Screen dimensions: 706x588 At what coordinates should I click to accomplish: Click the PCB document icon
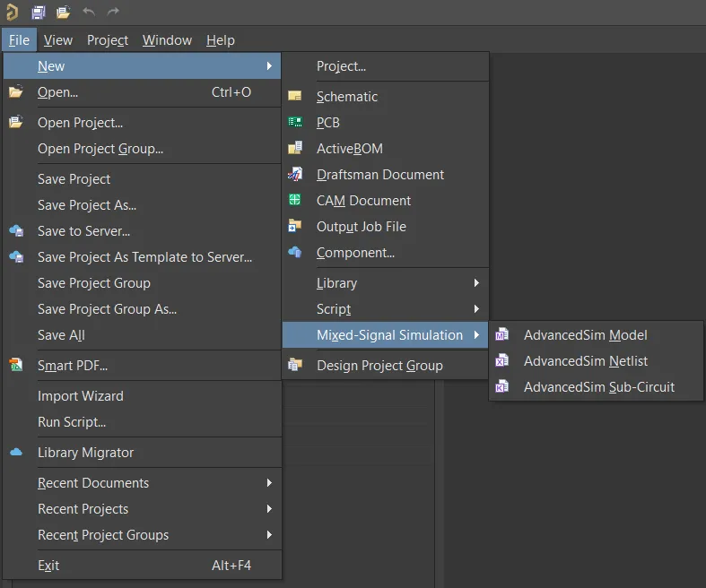pyautogui.click(x=295, y=123)
